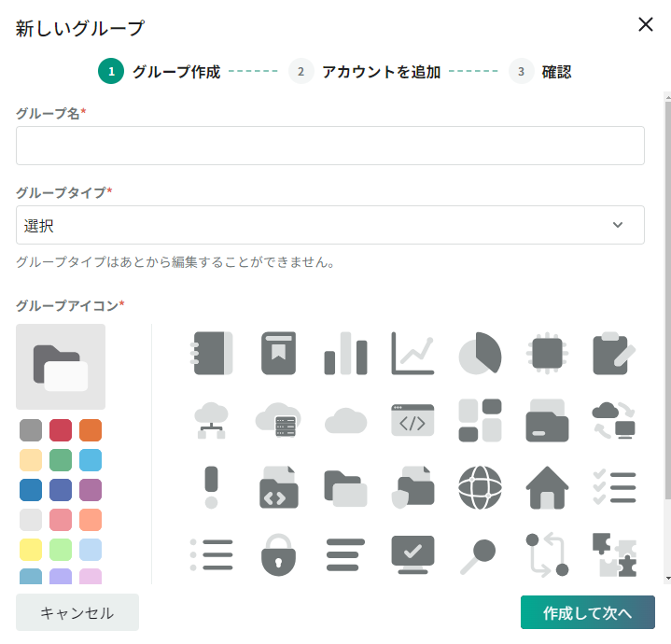Screen dimensions: 671x644
Task: Select the clipboard with pencil icon
Action: (x=614, y=353)
